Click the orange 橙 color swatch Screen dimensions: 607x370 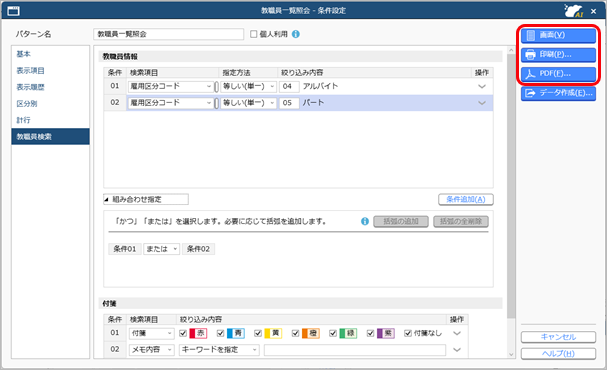(x=310, y=333)
